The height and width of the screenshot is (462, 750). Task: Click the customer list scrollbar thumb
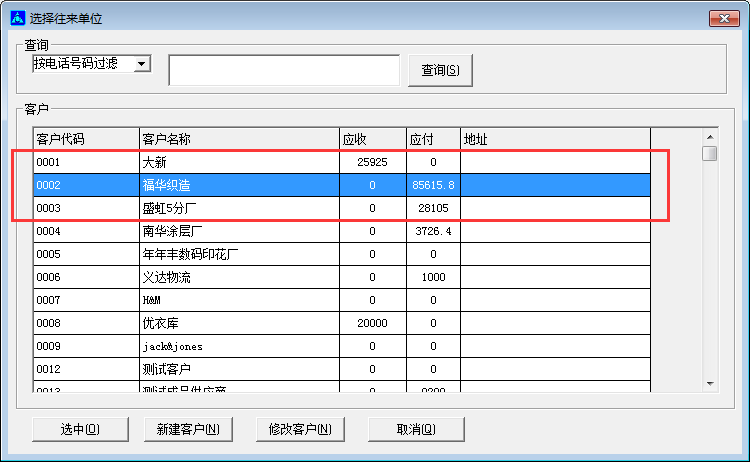click(x=710, y=154)
